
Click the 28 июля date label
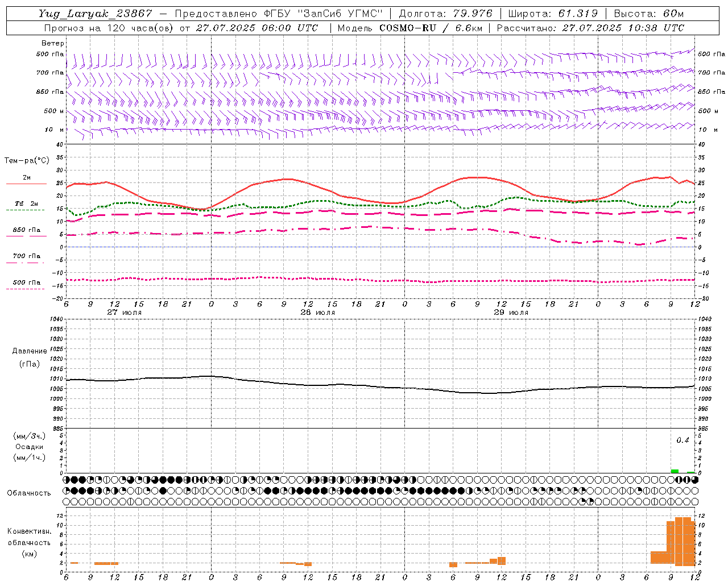point(318,312)
